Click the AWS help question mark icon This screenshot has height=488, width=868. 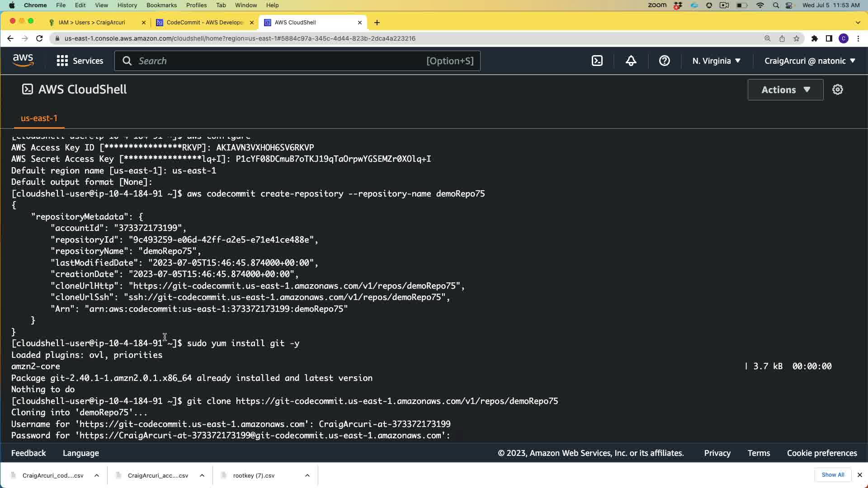(664, 61)
